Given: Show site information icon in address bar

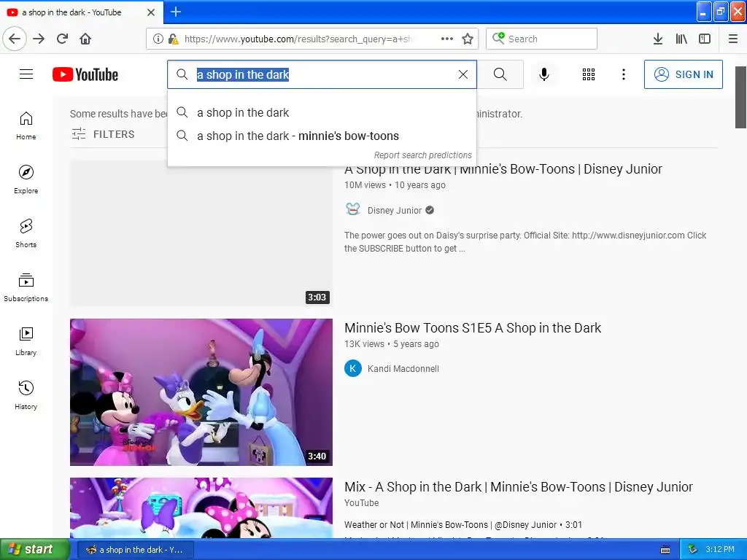Looking at the screenshot, I should 158,39.
